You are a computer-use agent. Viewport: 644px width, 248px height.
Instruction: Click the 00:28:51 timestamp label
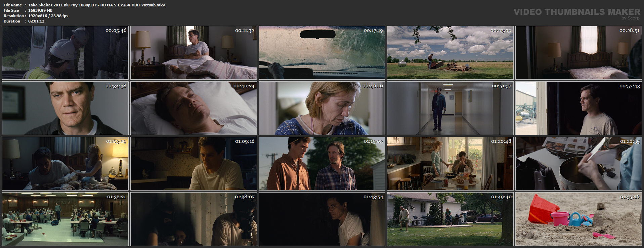630,31
